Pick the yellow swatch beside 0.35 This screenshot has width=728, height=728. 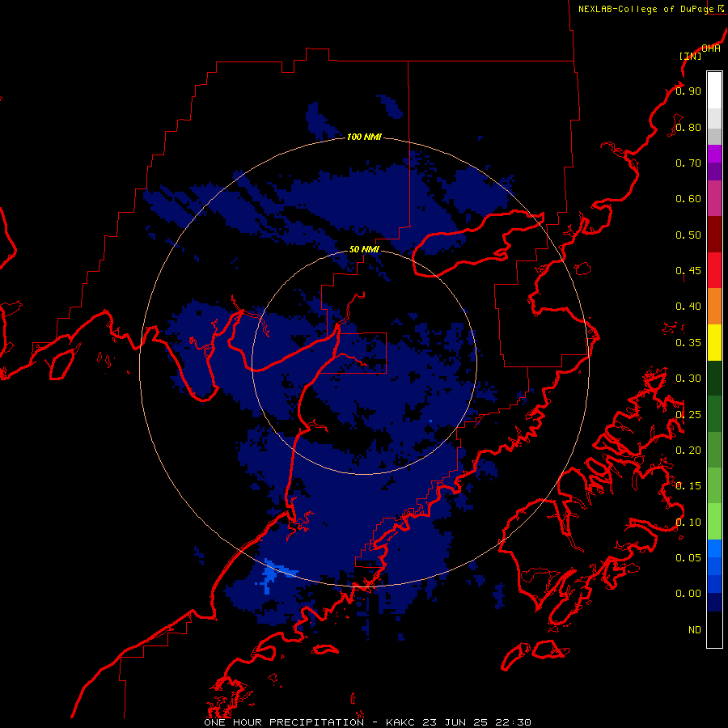[714, 343]
